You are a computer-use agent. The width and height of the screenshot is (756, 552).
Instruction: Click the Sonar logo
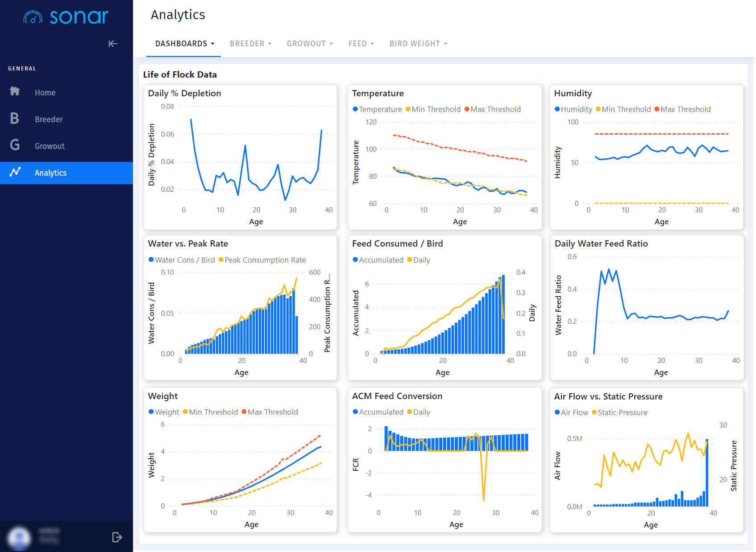[66, 17]
